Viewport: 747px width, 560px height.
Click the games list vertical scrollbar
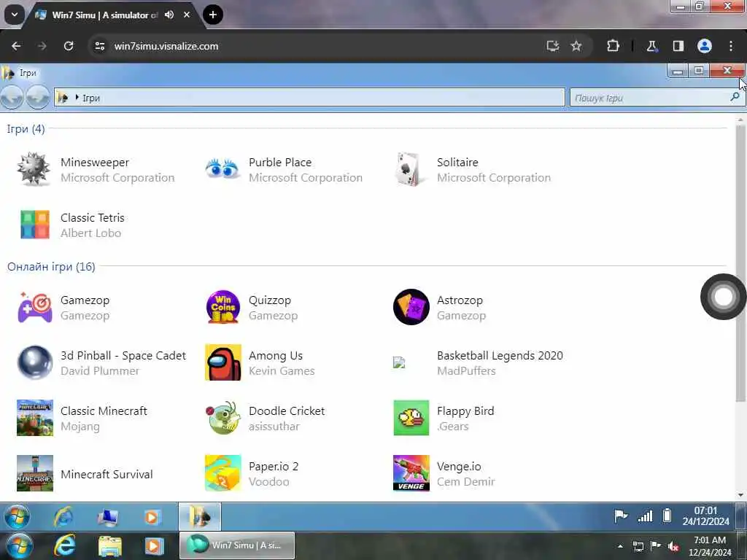(740, 262)
